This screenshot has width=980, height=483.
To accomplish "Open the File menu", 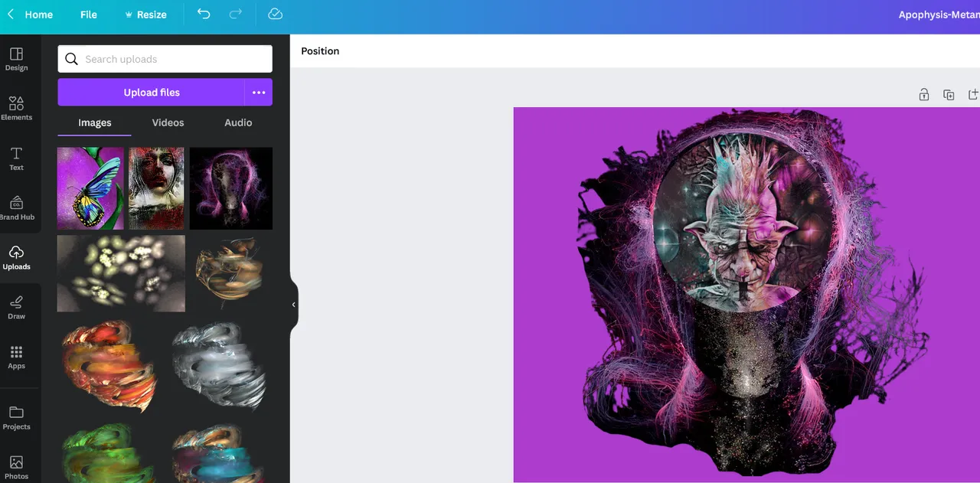I will pyautogui.click(x=89, y=15).
